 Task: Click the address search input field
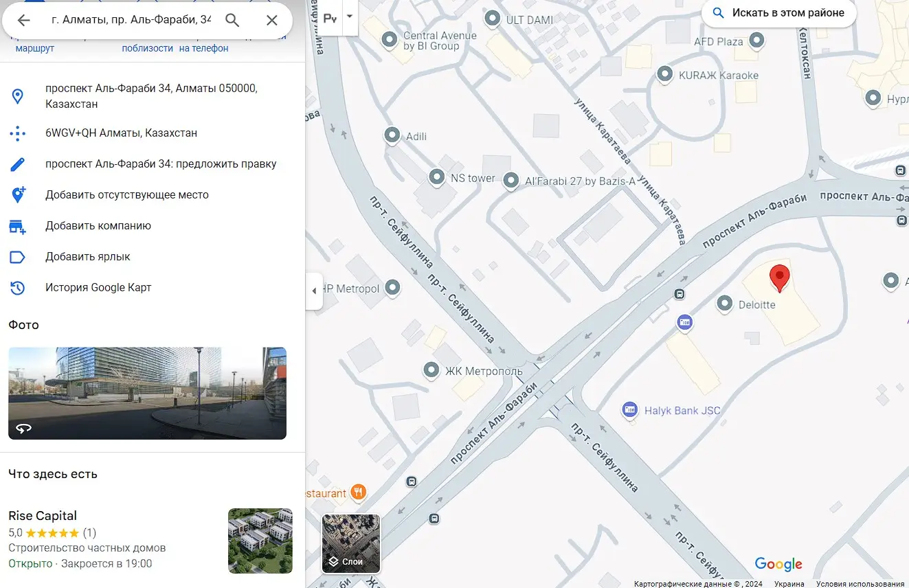tap(131, 21)
